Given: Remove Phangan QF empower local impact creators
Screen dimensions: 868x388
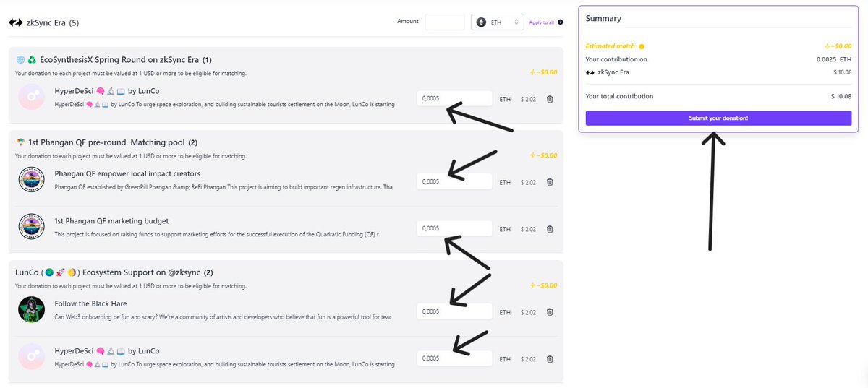Looking at the screenshot, I should (x=550, y=182).
